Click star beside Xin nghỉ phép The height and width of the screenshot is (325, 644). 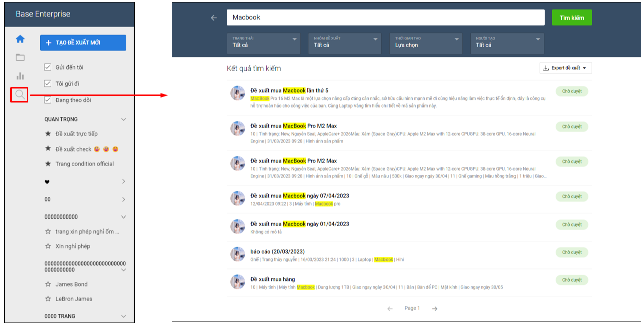tap(48, 246)
